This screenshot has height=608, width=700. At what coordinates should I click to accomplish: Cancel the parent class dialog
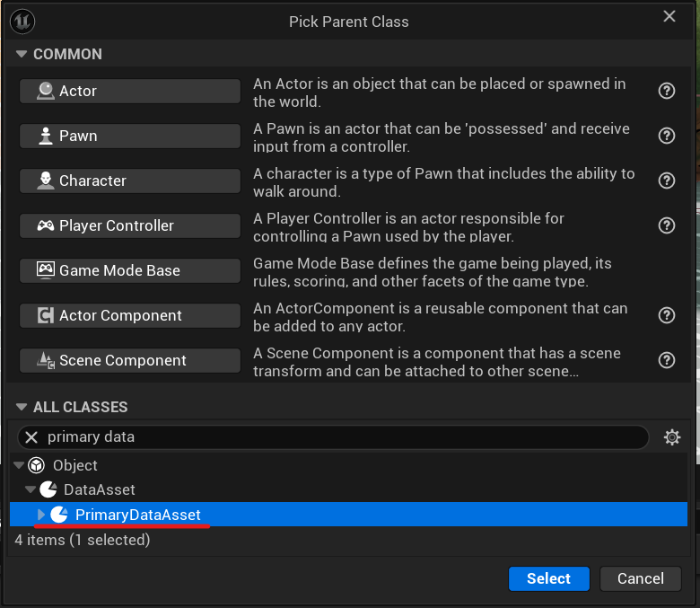pos(640,578)
